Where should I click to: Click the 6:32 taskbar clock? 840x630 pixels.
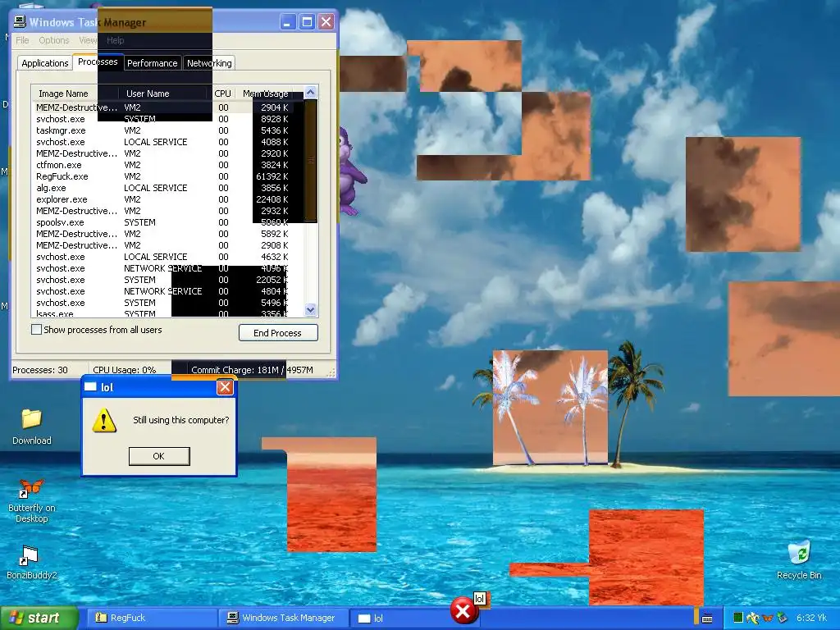click(x=811, y=618)
